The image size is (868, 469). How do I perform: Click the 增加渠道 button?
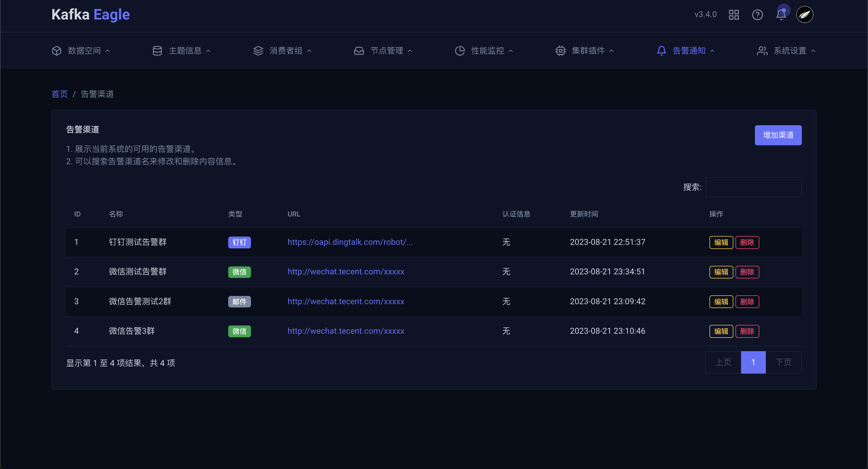778,135
